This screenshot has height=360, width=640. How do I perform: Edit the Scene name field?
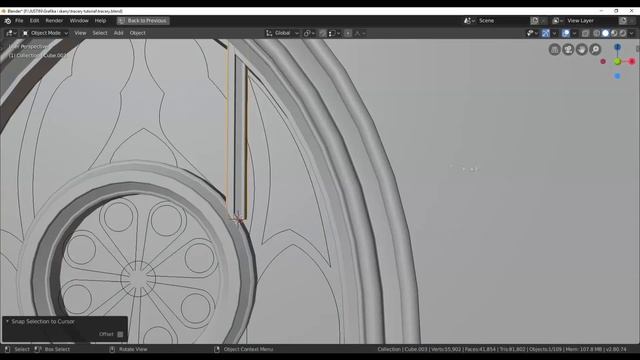pos(502,21)
